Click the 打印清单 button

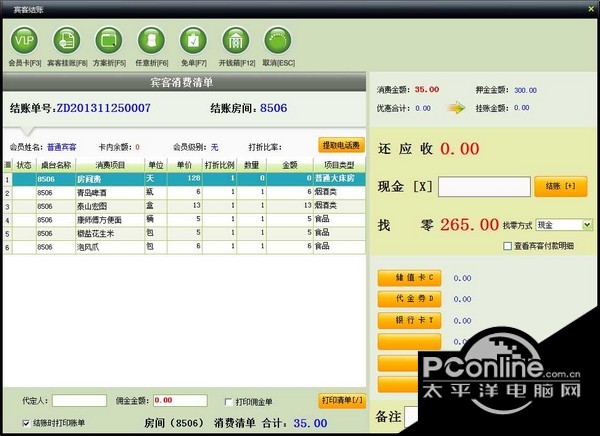(342, 400)
